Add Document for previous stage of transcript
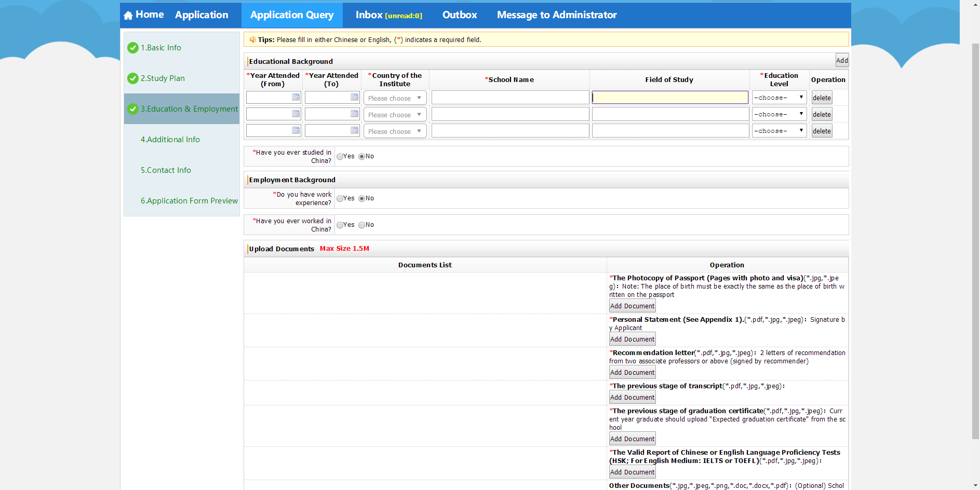This screenshot has width=980, height=490. click(632, 397)
